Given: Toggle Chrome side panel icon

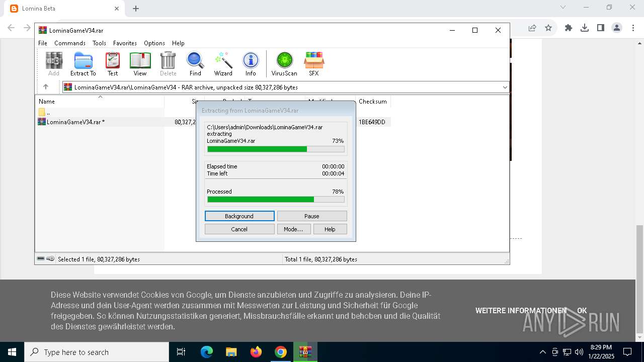Looking at the screenshot, I should pyautogui.click(x=601, y=28).
